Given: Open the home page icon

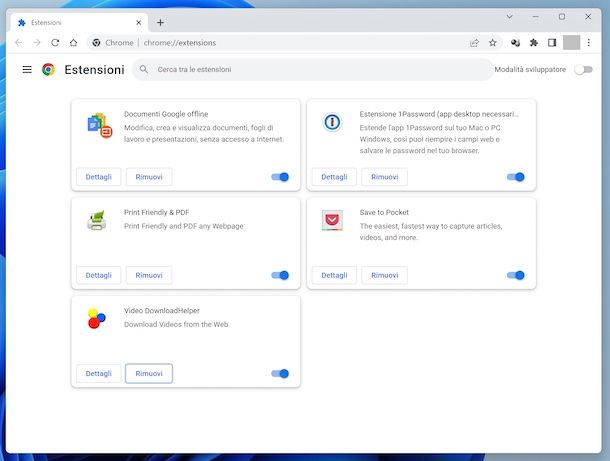Looking at the screenshot, I should coord(73,43).
